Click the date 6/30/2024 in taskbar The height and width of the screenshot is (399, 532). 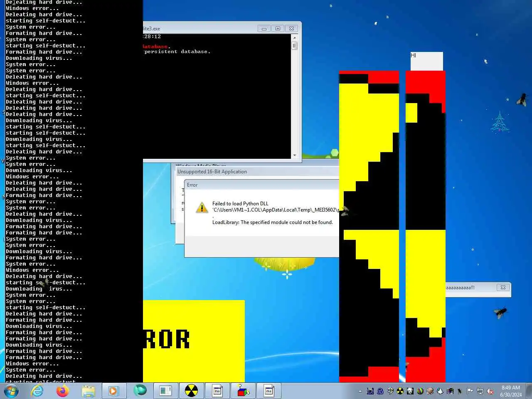[x=511, y=395]
